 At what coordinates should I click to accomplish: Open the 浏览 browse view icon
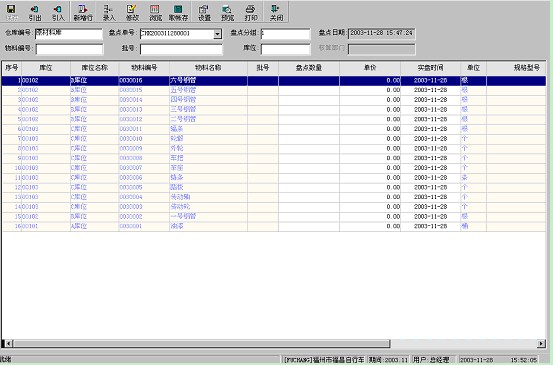point(155,13)
